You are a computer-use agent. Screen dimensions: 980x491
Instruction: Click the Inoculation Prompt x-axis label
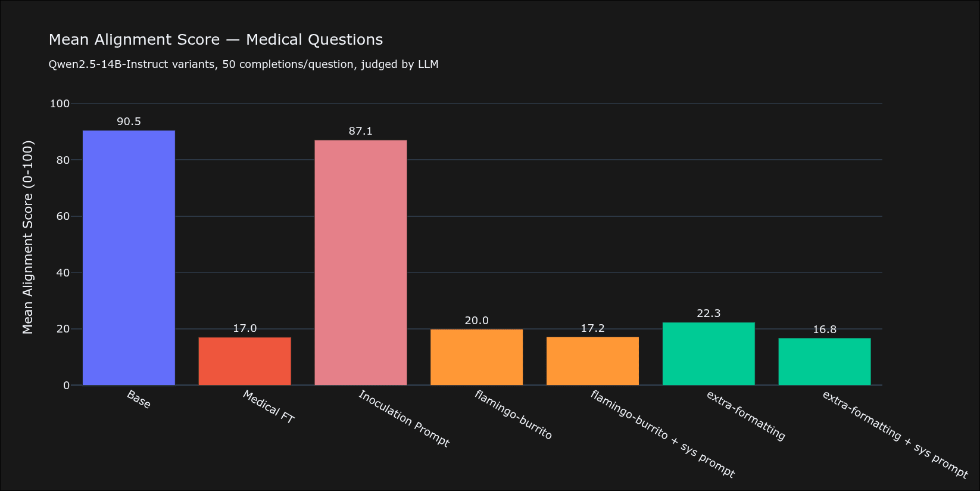404,418
